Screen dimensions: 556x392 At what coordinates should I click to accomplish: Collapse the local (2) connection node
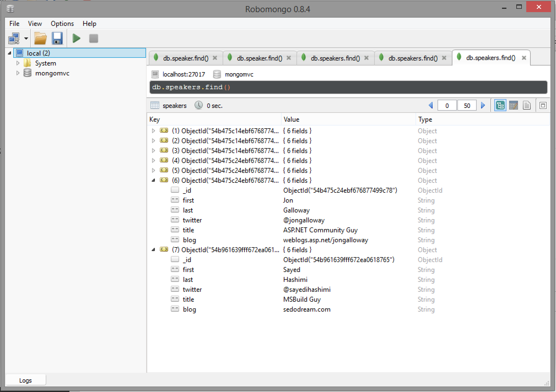[x=10, y=53]
